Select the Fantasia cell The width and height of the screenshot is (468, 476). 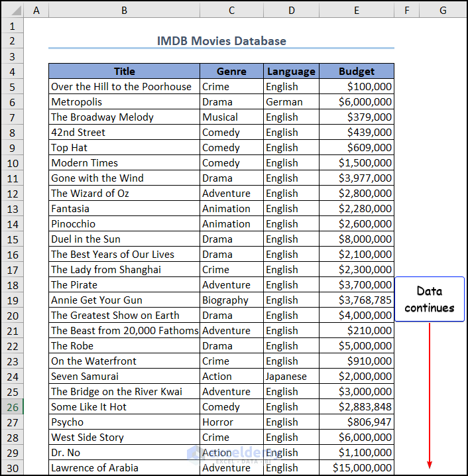(124, 209)
